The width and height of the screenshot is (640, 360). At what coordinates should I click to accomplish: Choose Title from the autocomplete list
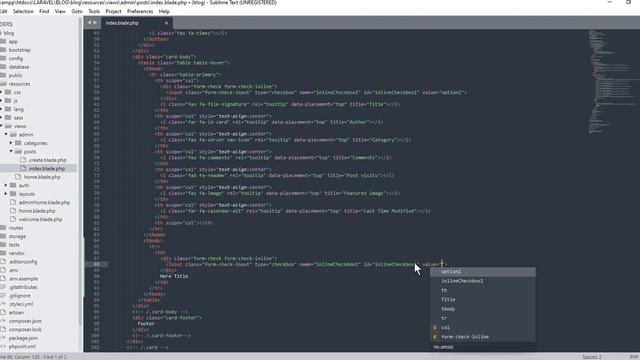(x=483, y=300)
